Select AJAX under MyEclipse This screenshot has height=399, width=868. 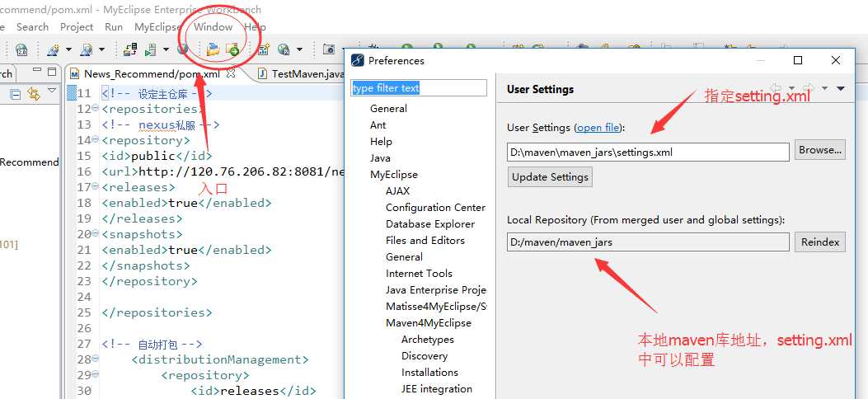[397, 191]
